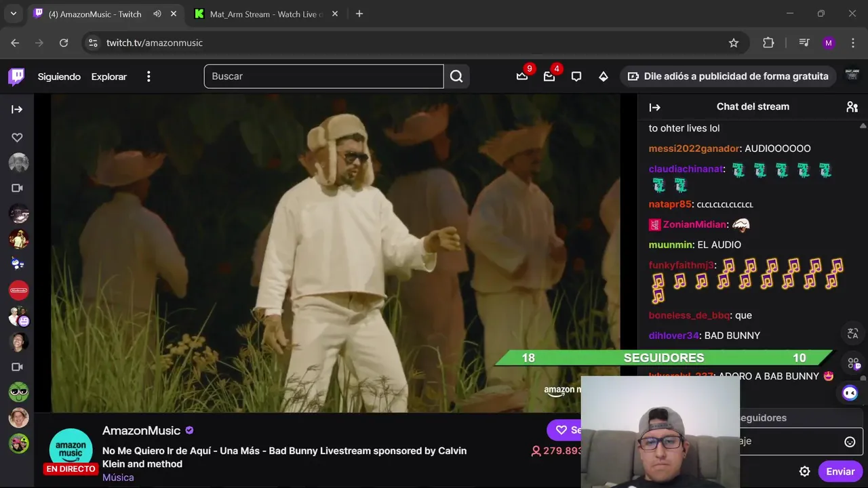The height and width of the screenshot is (488, 868).
Task: Open boneless_de_bbq username in chat
Action: click(x=689, y=315)
